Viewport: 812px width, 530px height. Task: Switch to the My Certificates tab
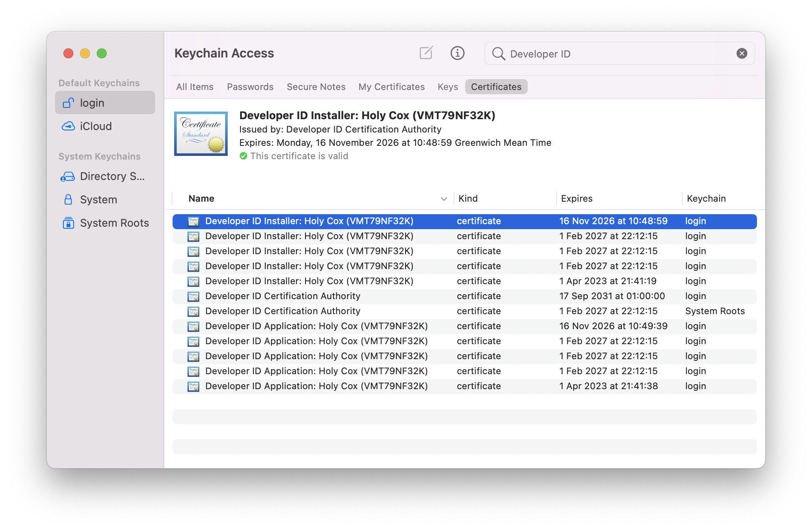point(391,87)
